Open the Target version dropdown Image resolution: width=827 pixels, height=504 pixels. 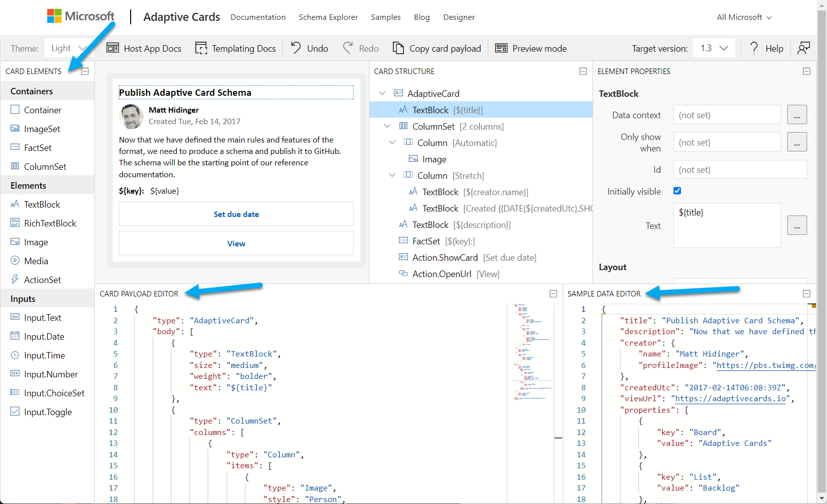pos(714,48)
